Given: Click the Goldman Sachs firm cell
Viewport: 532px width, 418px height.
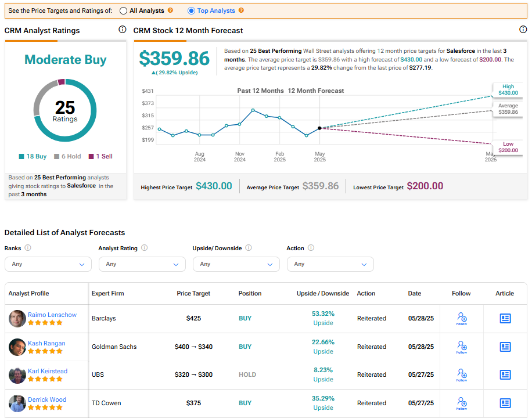Looking at the screenshot, I should point(114,347).
